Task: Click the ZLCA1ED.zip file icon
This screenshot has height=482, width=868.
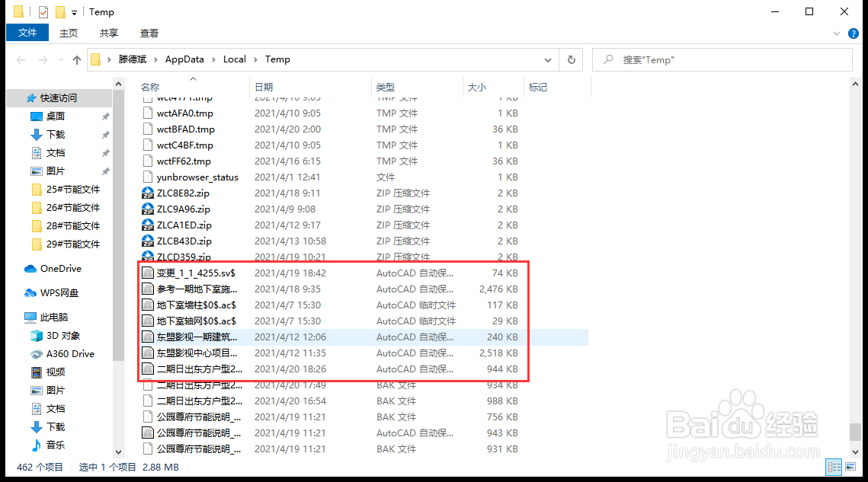Action: pyautogui.click(x=148, y=225)
